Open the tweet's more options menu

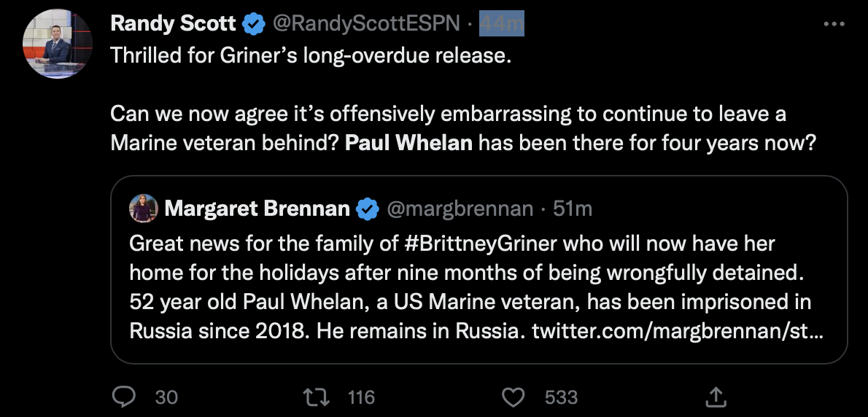[833, 24]
